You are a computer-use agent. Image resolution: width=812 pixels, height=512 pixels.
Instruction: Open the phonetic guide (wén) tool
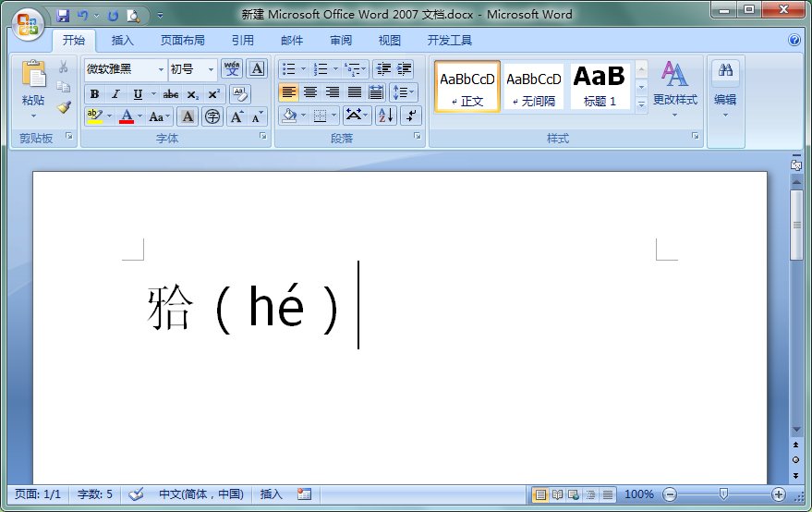pos(232,69)
